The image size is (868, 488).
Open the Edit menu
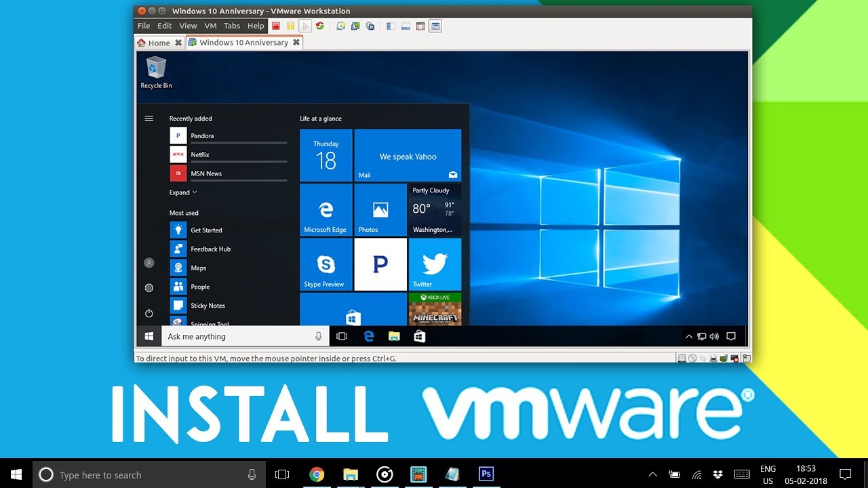165,26
